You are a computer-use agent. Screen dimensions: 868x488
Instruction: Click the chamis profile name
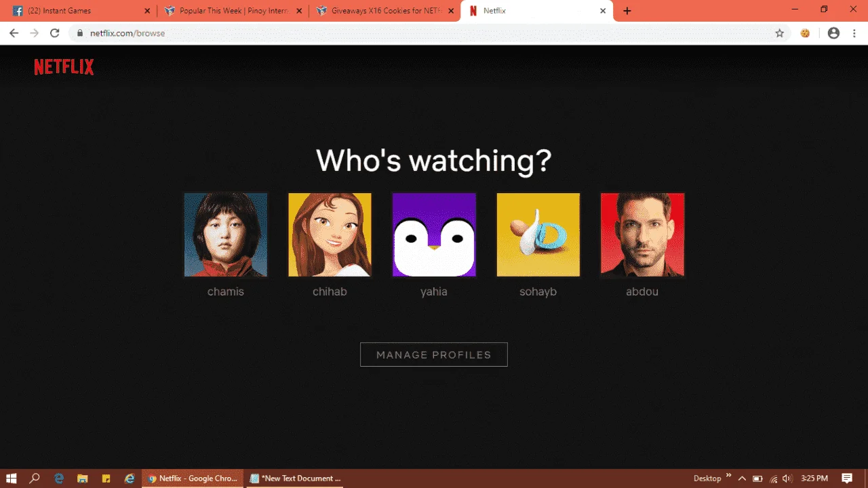pyautogui.click(x=226, y=292)
